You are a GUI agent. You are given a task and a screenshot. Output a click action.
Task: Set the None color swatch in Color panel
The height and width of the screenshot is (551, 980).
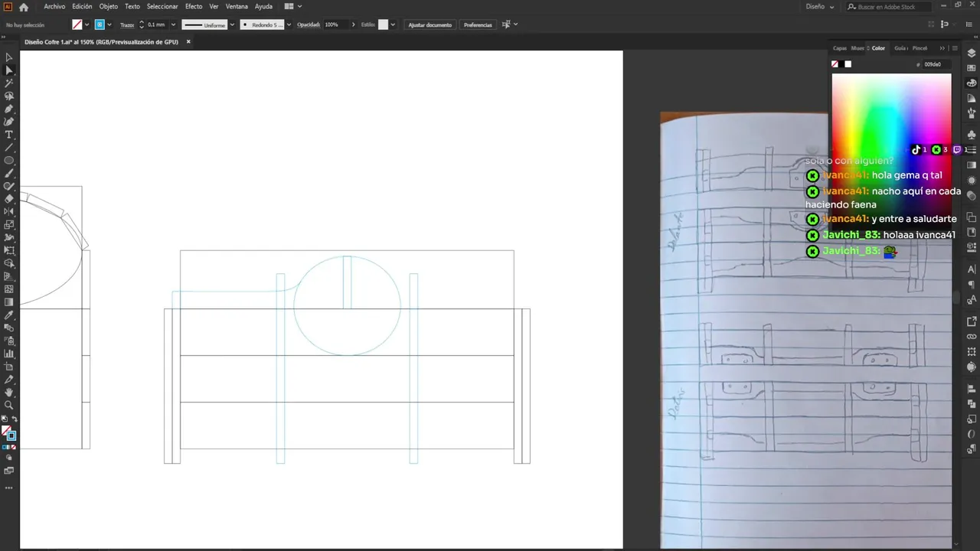click(x=835, y=64)
